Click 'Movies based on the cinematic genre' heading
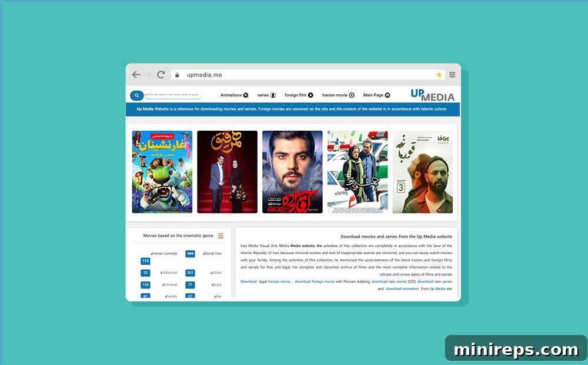 click(x=178, y=236)
